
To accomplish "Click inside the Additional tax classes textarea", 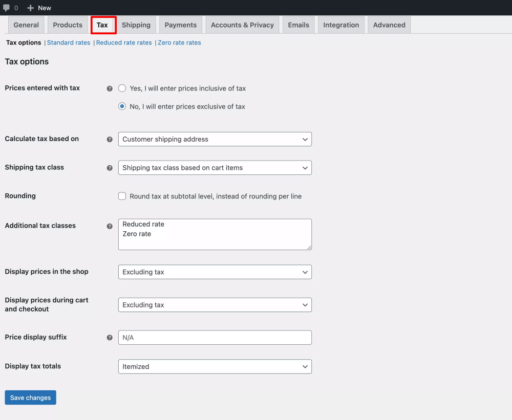I will click(x=215, y=234).
